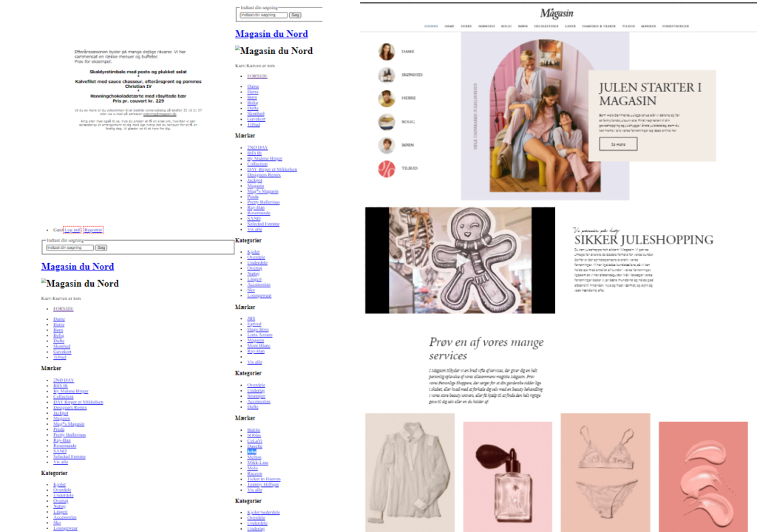Viewport: 757px width, 532px height.
Task: Open the pink cream swatches thumbnail
Action: click(704, 477)
